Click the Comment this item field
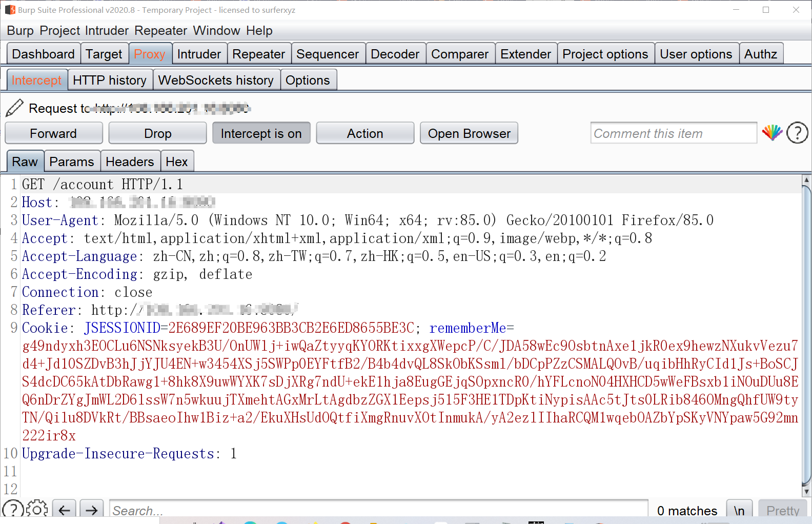 click(x=674, y=133)
